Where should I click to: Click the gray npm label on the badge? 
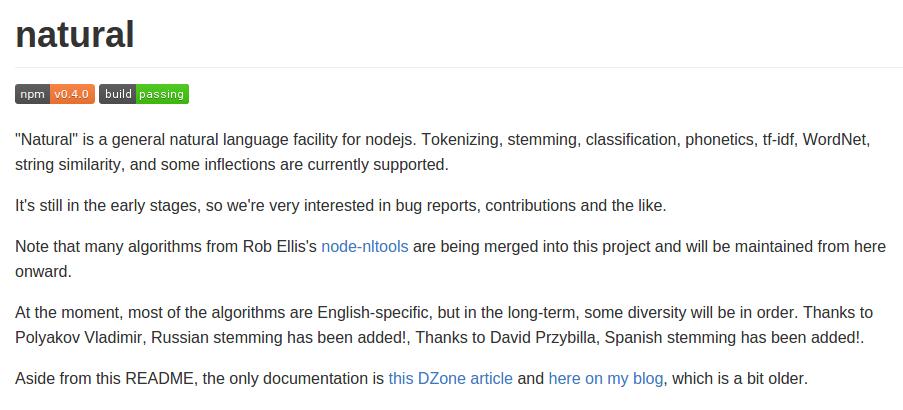click(32, 94)
